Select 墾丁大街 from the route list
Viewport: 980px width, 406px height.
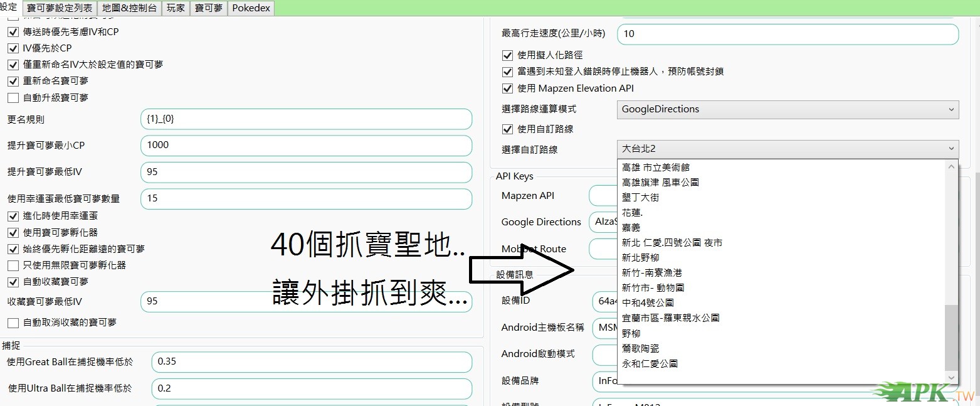coord(640,198)
